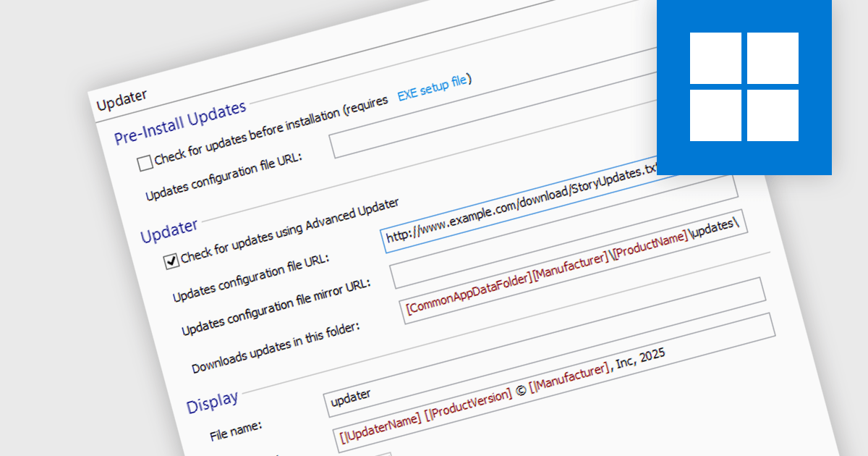This screenshot has width=868, height=456.
Task: Uncheck the Check for updates using Advanced Updater box
Action: tap(171, 261)
